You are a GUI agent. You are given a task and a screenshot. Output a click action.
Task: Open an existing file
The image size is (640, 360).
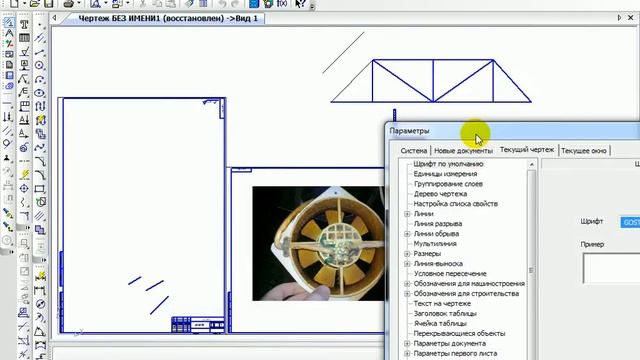coord(35,3)
